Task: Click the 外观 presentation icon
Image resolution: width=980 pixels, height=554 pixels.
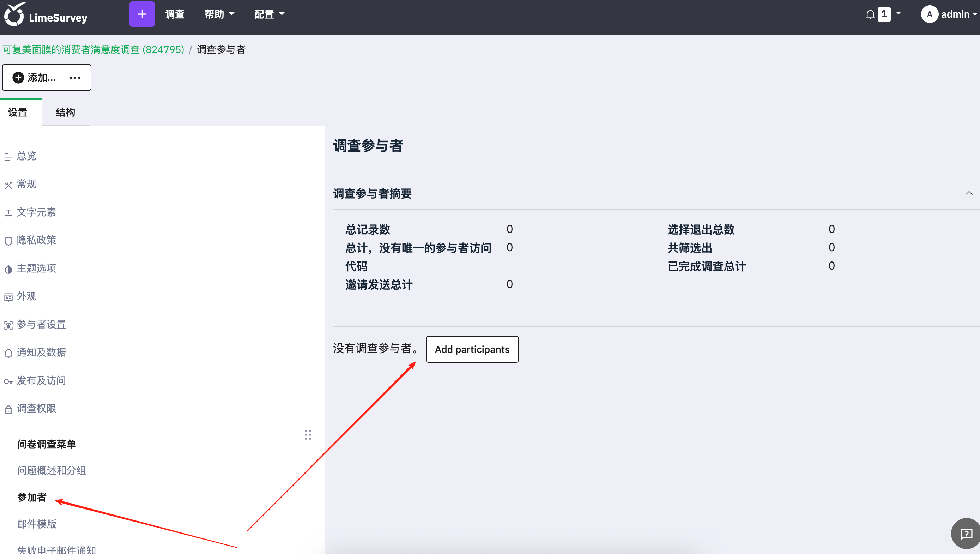Action: pyautogui.click(x=8, y=297)
